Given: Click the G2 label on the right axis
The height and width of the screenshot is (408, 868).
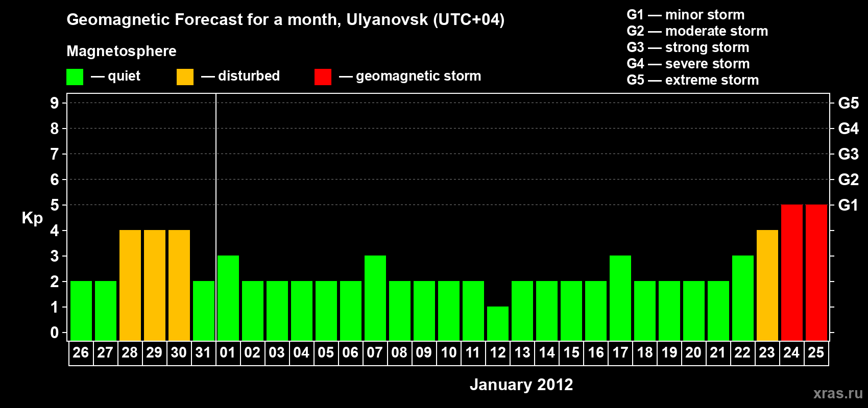Looking at the screenshot, I should coord(849,180).
